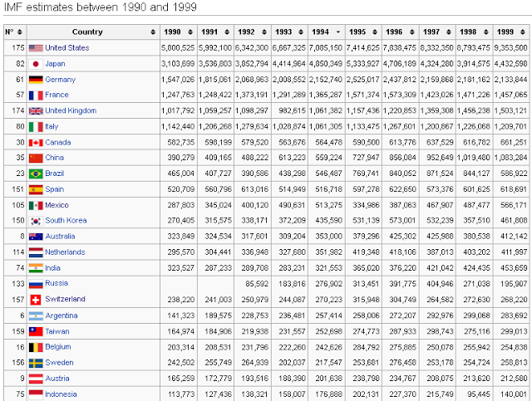Click the Mexico flag icon

(36, 205)
